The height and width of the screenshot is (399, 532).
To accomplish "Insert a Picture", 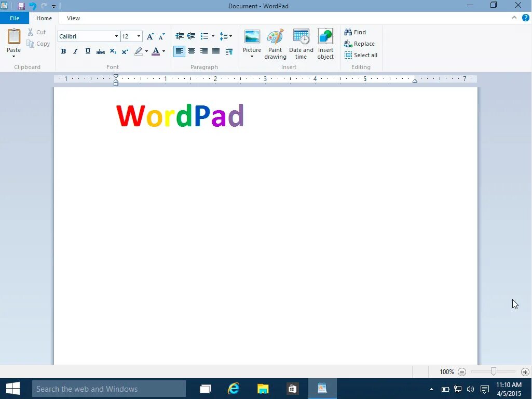I will 252,37.
